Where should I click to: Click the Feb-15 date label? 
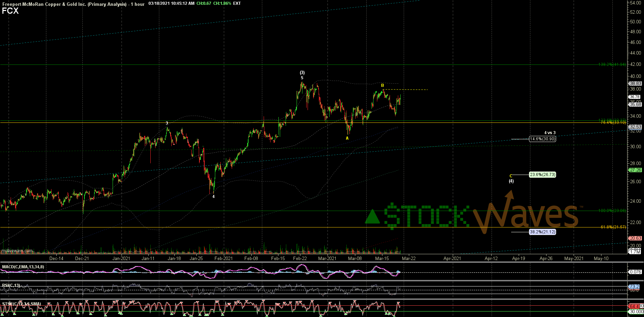[x=278, y=258]
